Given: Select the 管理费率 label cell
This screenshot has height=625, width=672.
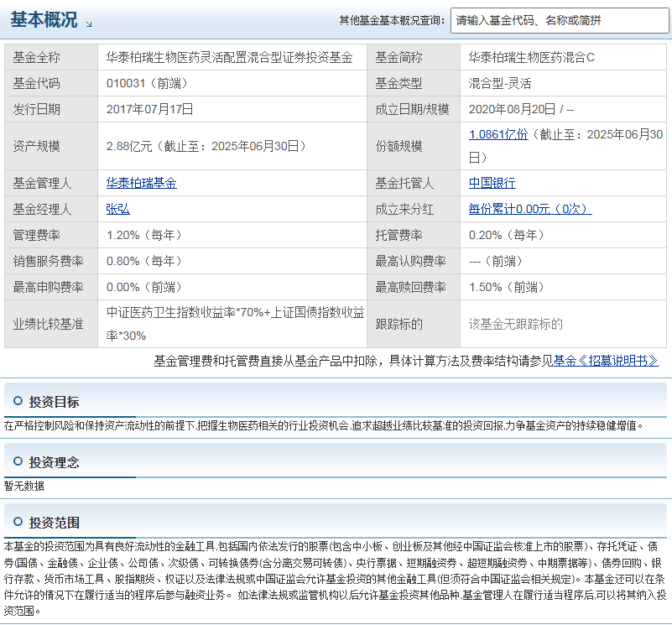Looking at the screenshot, I should tap(51, 235).
